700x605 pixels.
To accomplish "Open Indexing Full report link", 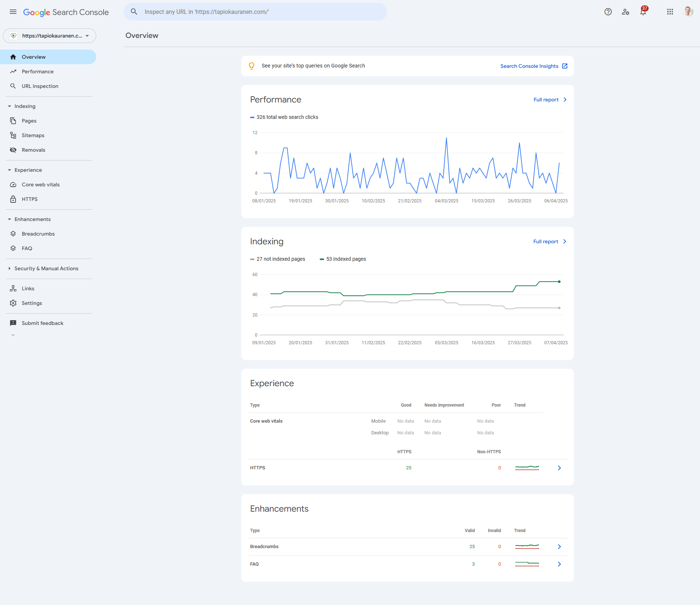I will tap(550, 241).
